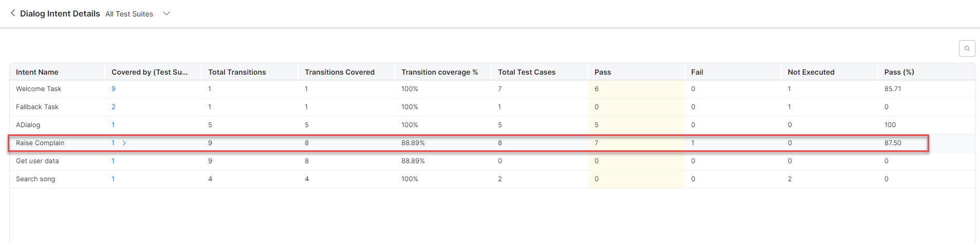980x243 pixels.
Task: Open the search icon above the table
Action: coord(967,48)
